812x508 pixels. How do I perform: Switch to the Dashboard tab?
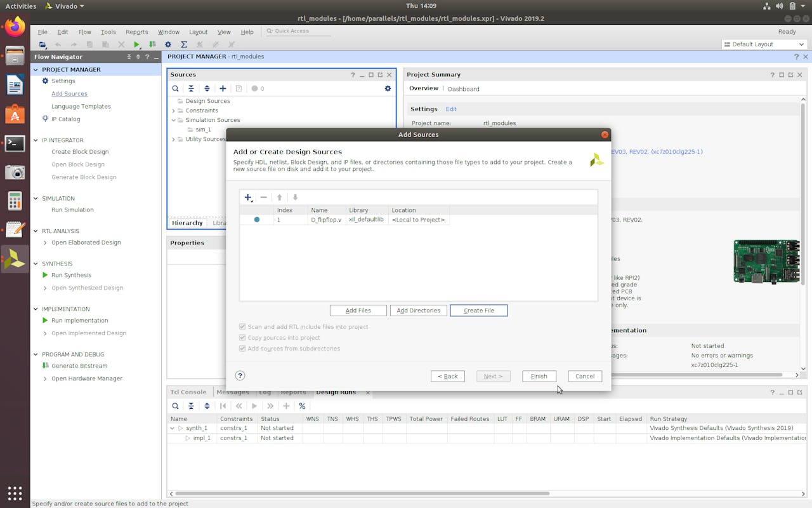click(464, 89)
